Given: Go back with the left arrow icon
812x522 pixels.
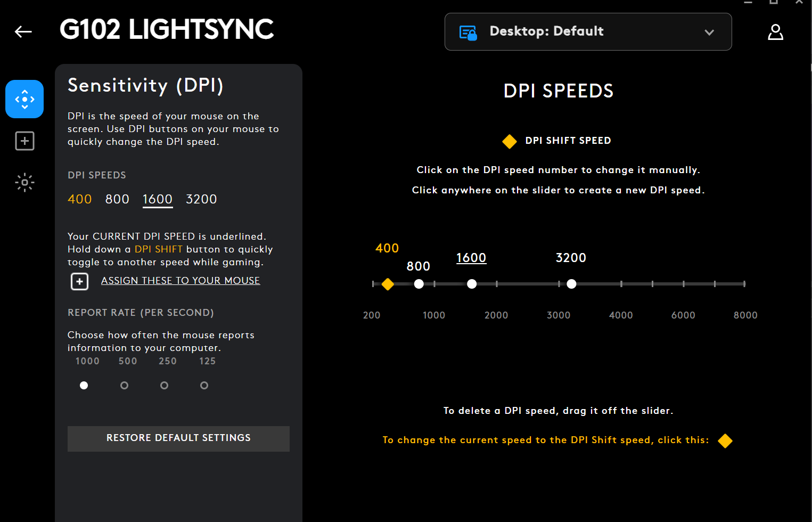Looking at the screenshot, I should pyautogui.click(x=23, y=32).
